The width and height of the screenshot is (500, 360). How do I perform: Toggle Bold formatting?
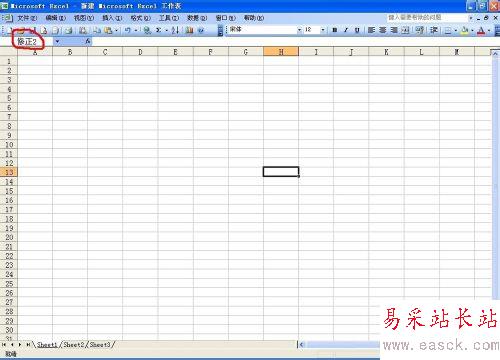point(335,30)
